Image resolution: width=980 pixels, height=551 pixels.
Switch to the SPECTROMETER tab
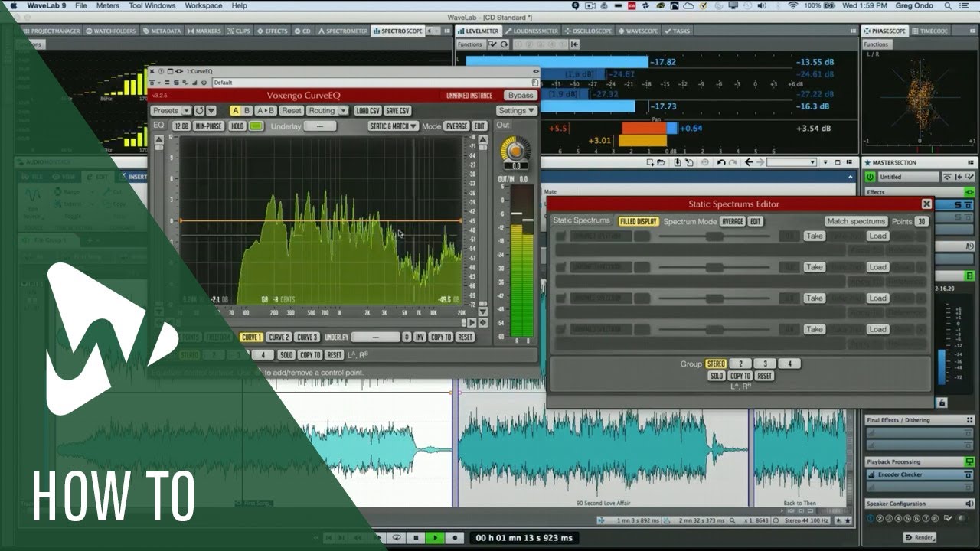343,31
